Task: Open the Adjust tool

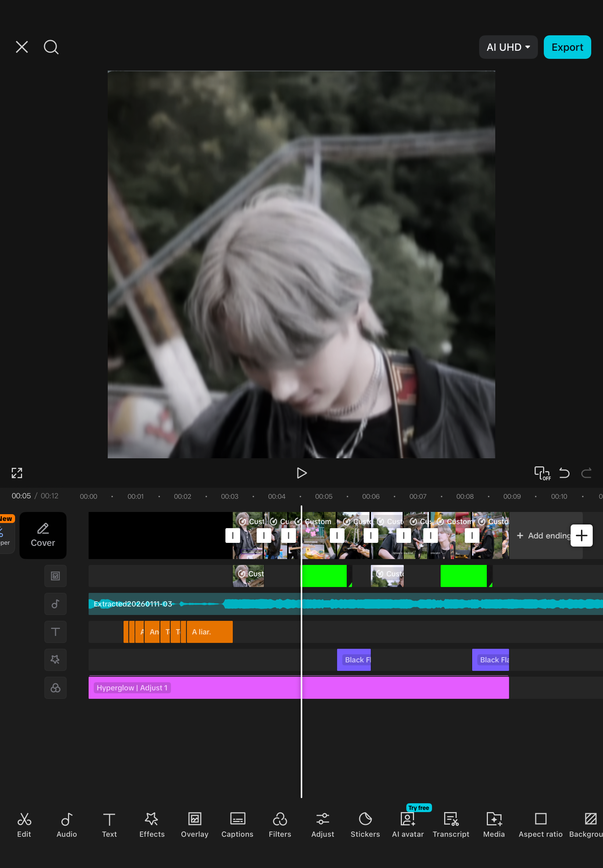Action: coord(322,825)
